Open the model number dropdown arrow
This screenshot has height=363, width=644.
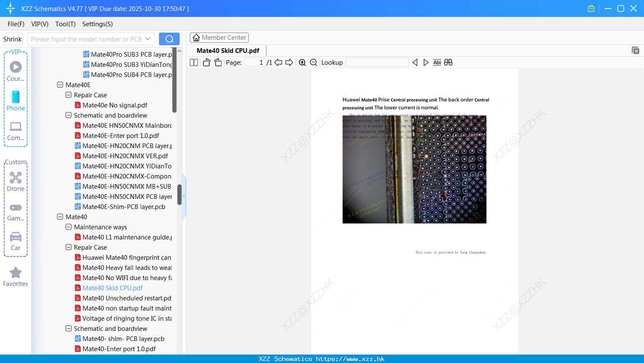coord(148,39)
